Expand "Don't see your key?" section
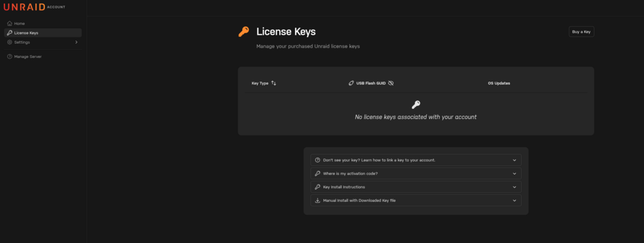644x243 pixels. (415, 160)
